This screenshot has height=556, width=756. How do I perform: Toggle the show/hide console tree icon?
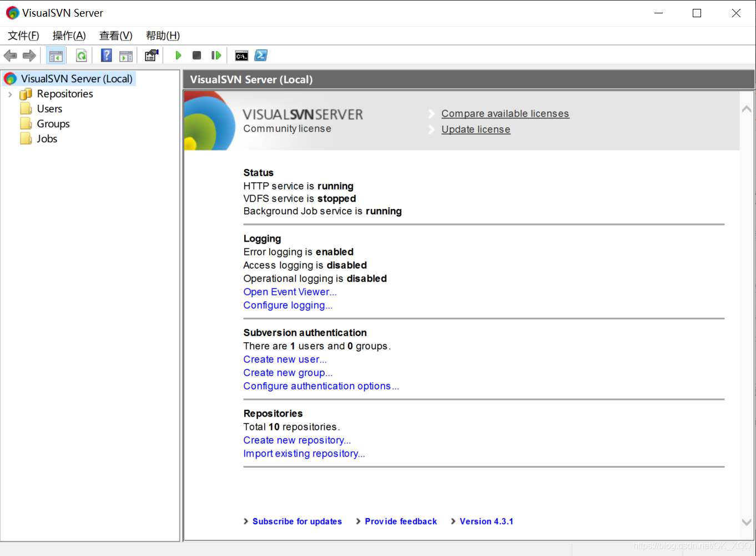coord(56,56)
